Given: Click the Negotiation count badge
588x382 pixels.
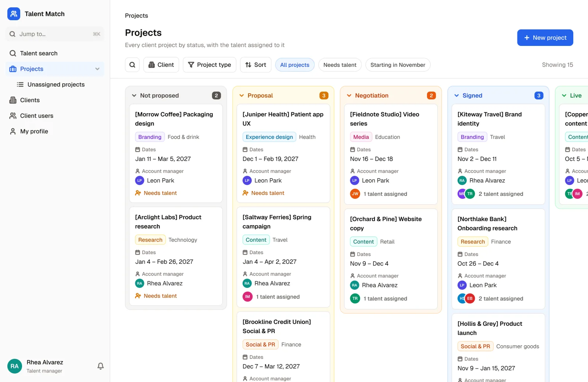Looking at the screenshot, I should 431,95.
